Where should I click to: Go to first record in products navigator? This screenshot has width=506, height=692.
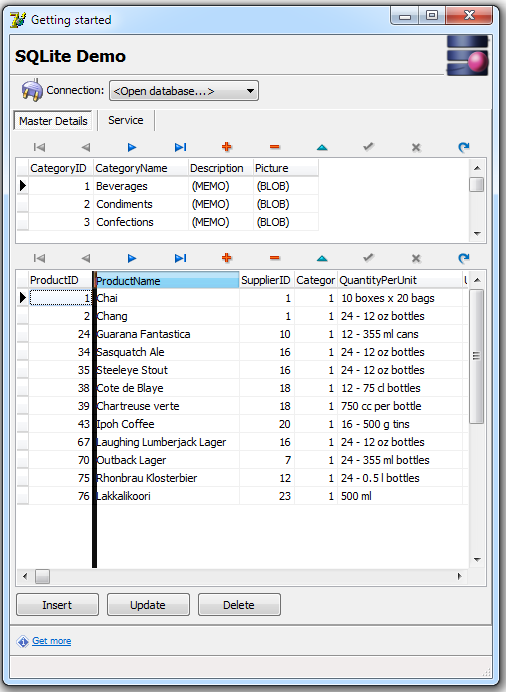click(39, 258)
